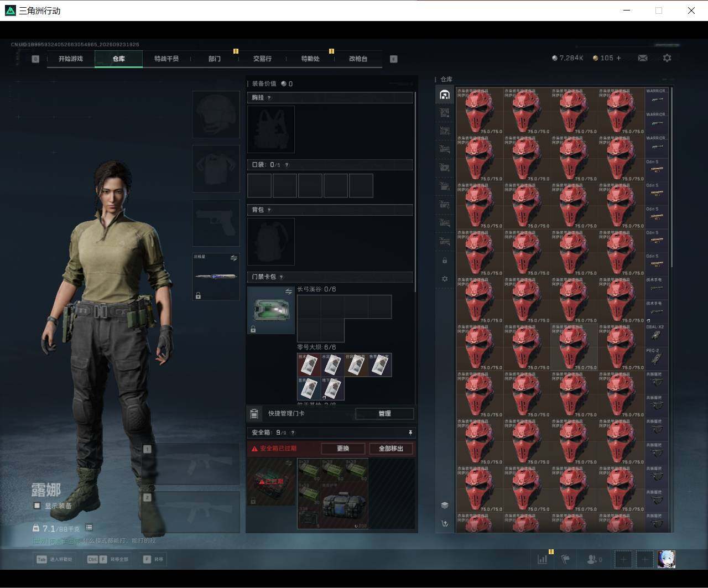Image resolution: width=708 pixels, height=588 pixels.
Task: Click the 更换 safe box button
Action: pyautogui.click(x=343, y=449)
